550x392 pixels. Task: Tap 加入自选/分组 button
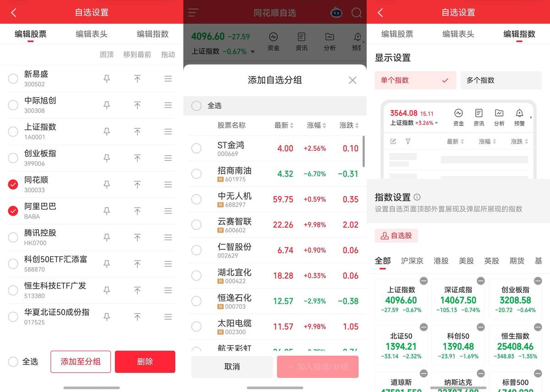point(318,367)
